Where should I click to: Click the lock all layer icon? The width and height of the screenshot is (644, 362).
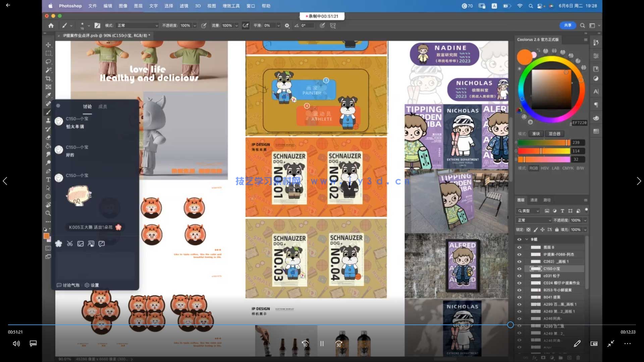point(557,230)
